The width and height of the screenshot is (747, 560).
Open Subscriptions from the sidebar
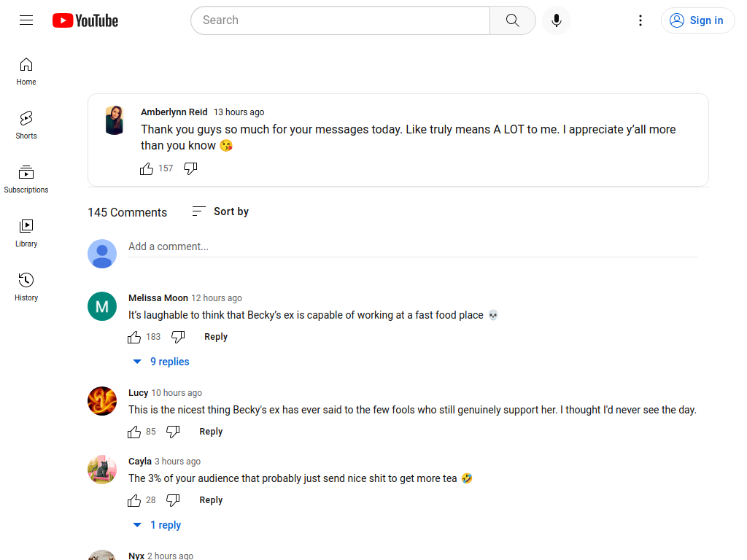point(26,179)
